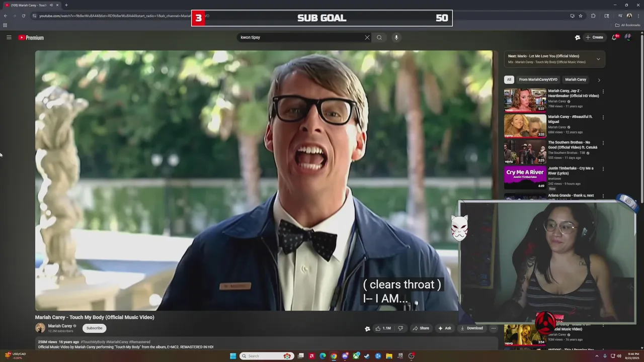Image resolution: width=644 pixels, height=362 pixels.
Task: Open taskbar clock showing 9:46 PM
Action: (x=632, y=356)
